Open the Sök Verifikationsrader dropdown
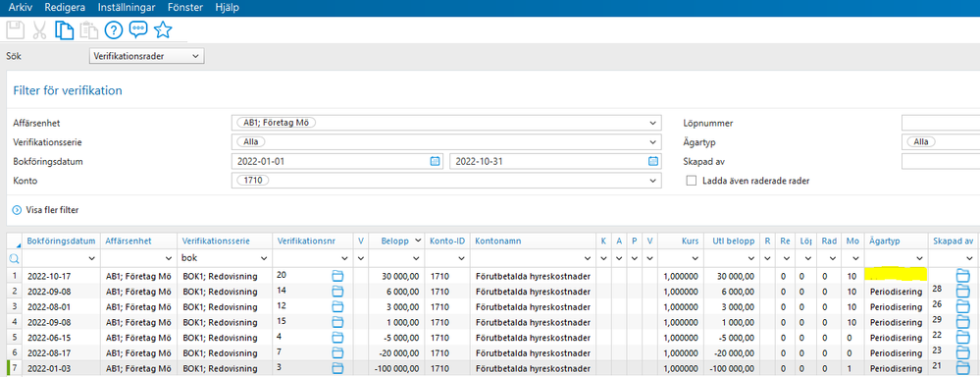Viewport: 980px width, 377px height. tap(146, 56)
